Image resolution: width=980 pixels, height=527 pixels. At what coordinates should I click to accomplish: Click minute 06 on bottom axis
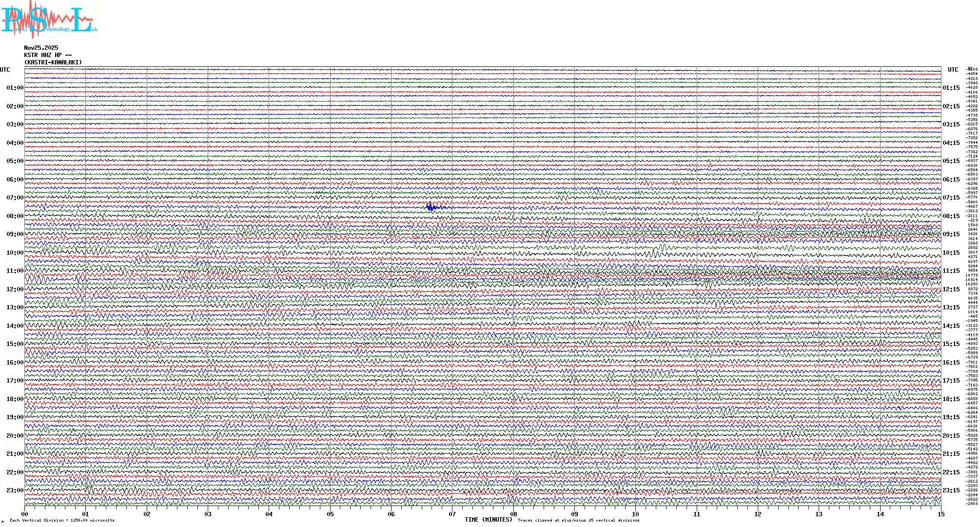click(x=391, y=514)
